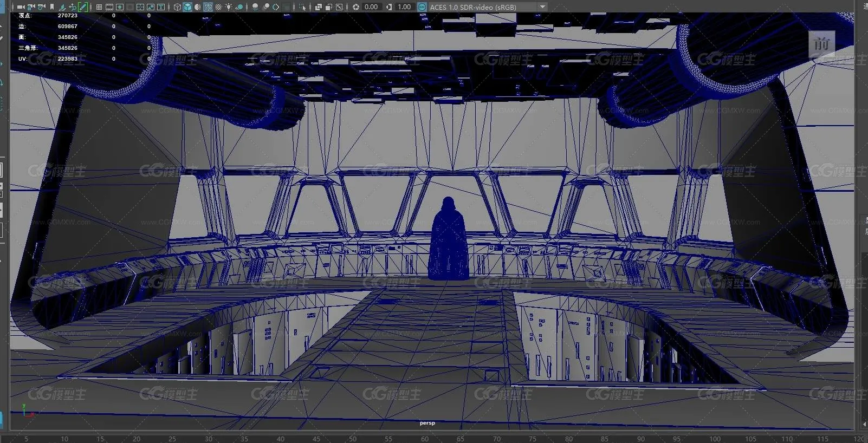Click the Gamma value field 1.00

pyautogui.click(x=404, y=7)
